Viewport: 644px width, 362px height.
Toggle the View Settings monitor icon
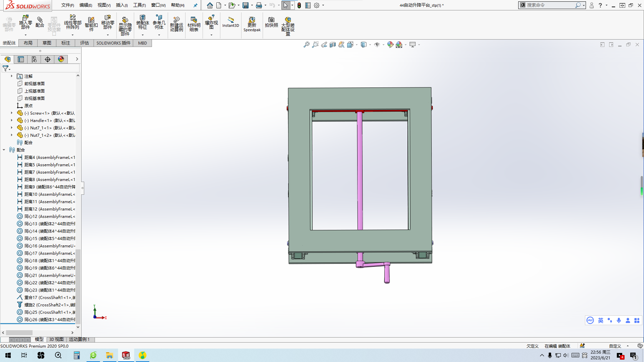point(413,45)
